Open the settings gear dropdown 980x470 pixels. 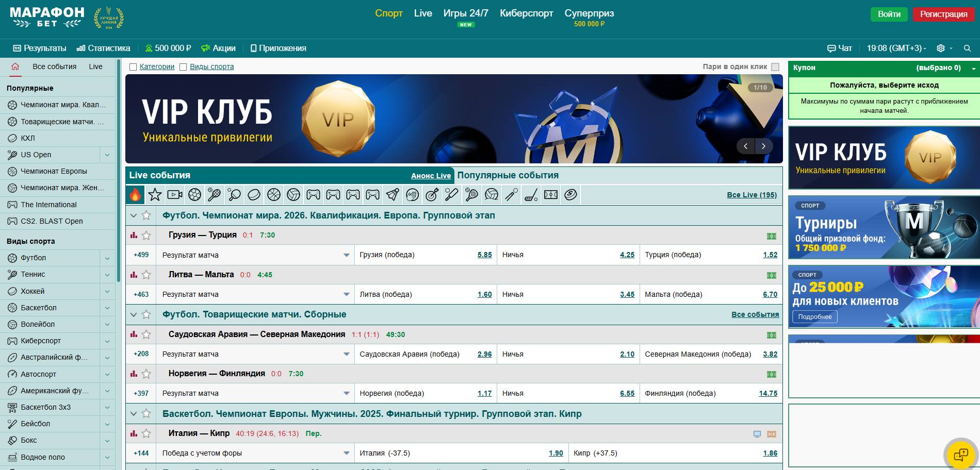pyautogui.click(x=944, y=48)
